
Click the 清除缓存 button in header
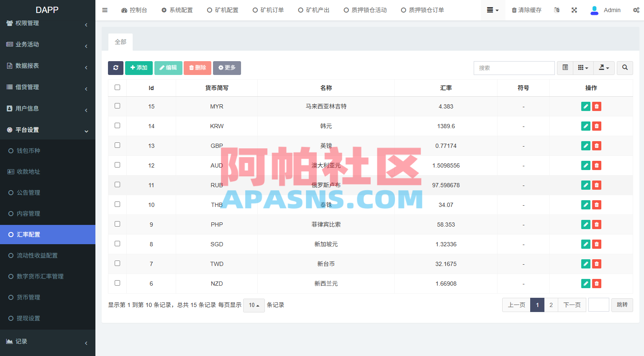click(527, 10)
